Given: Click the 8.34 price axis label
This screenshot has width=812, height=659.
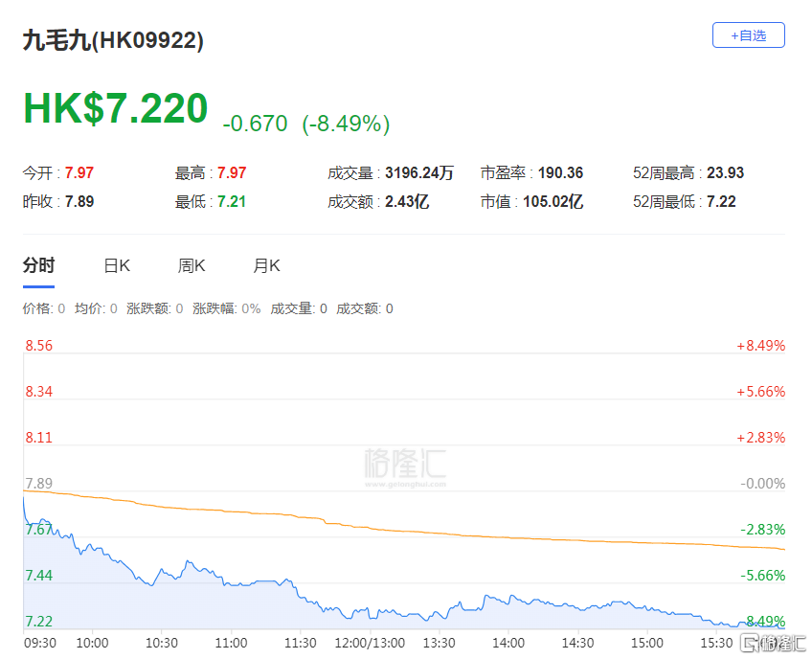Looking at the screenshot, I should coord(39,392).
